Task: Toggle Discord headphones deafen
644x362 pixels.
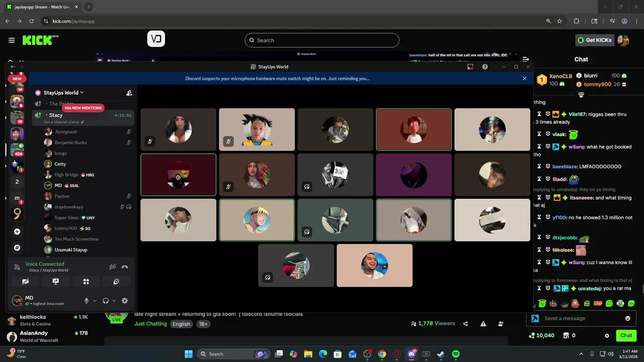Action: tap(106, 301)
